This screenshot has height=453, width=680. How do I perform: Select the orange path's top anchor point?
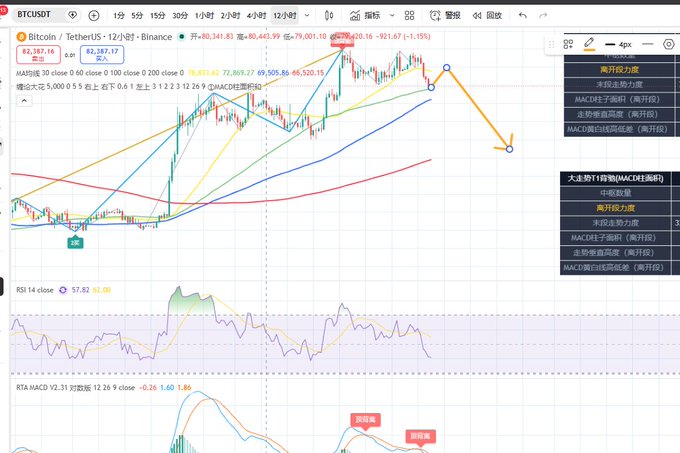pos(447,68)
